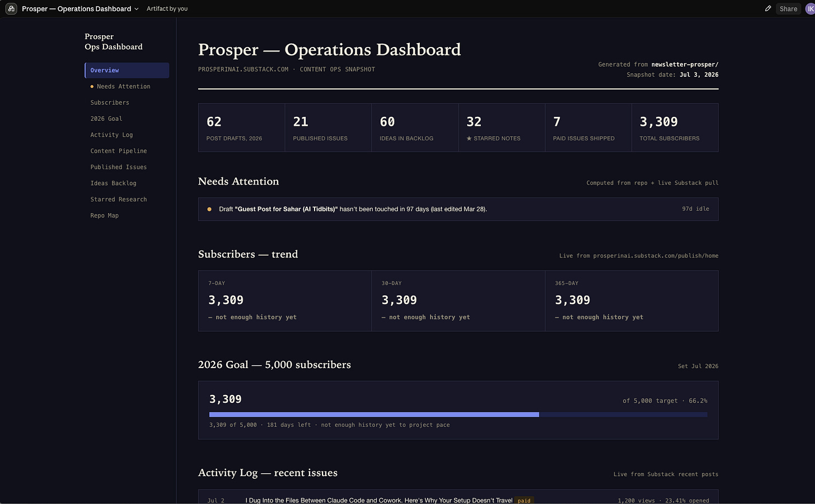
Task: Click the 60 Ideas in Backlog stat card
Action: coord(415,128)
